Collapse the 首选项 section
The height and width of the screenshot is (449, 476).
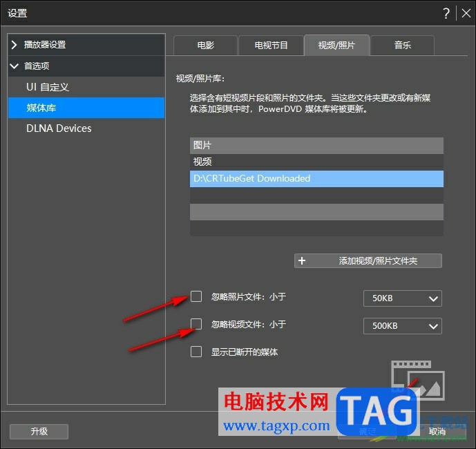coord(86,66)
